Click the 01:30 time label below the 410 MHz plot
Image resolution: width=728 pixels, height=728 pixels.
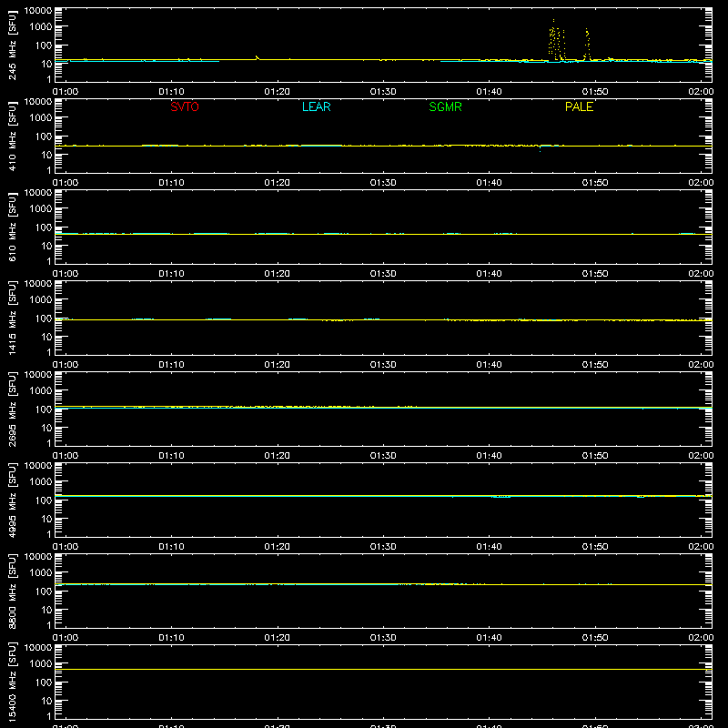[x=383, y=183]
